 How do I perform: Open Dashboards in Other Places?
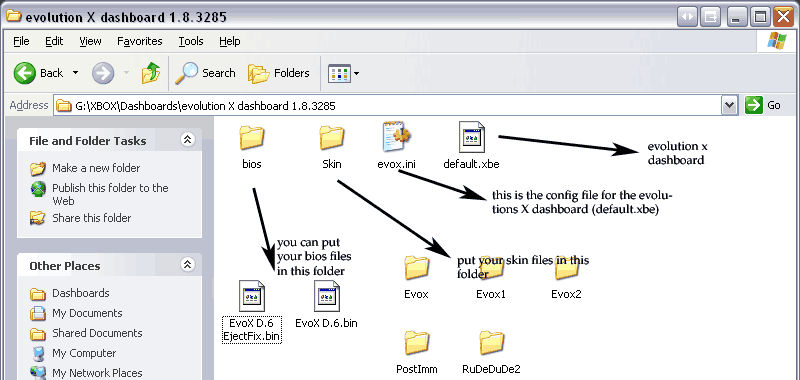[81, 293]
